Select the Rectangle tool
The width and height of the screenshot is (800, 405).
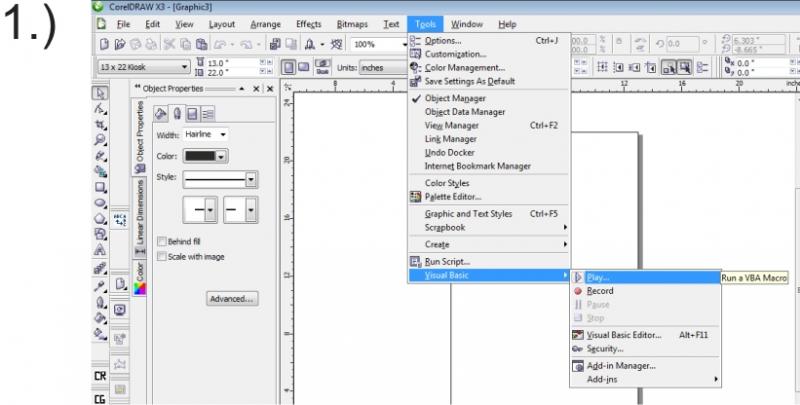pyautogui.click(x=100, y=187)
